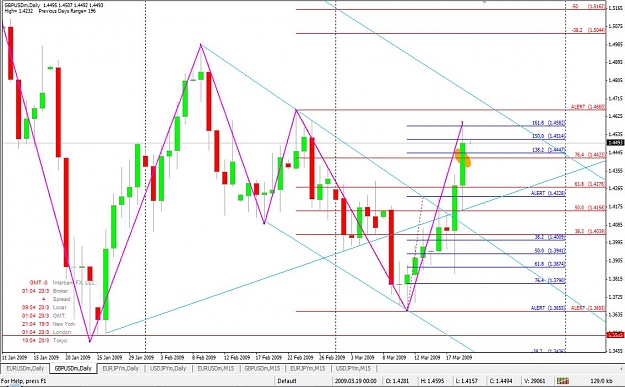
Task: Click the chart shift triangle marker at top
Action: pos(485,2)
